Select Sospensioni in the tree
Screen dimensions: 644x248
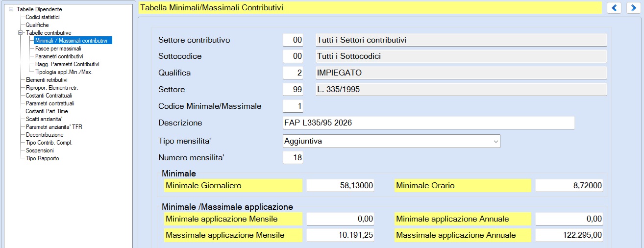(x=40, y=150)
